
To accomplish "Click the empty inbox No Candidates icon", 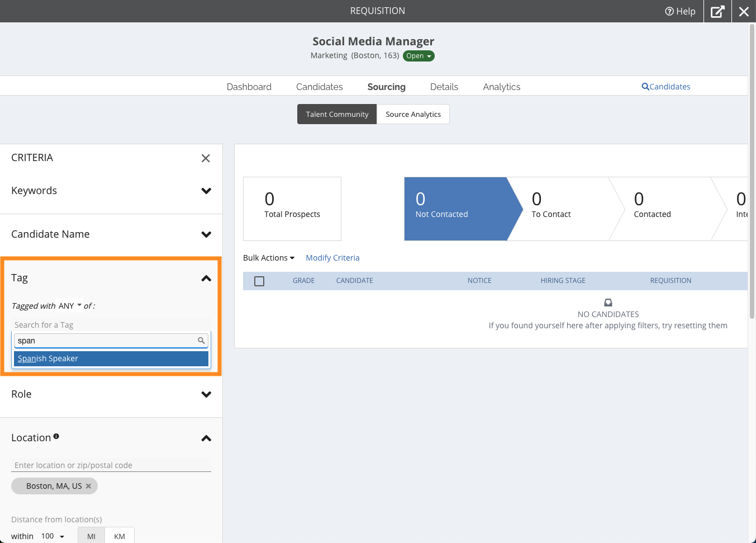I will pyautogui.click(x=608, y=303).
